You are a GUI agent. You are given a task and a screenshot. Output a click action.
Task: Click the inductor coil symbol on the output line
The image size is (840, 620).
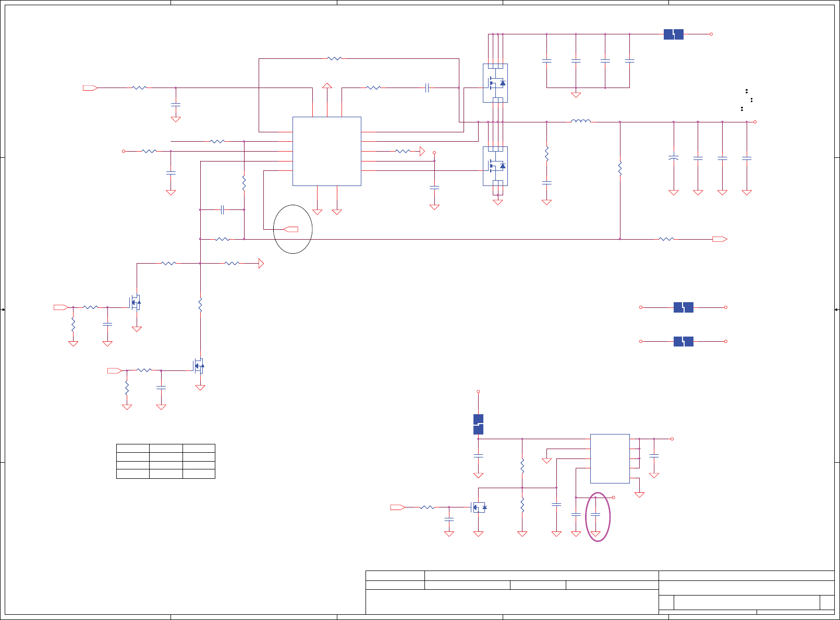tap(581, 121)
